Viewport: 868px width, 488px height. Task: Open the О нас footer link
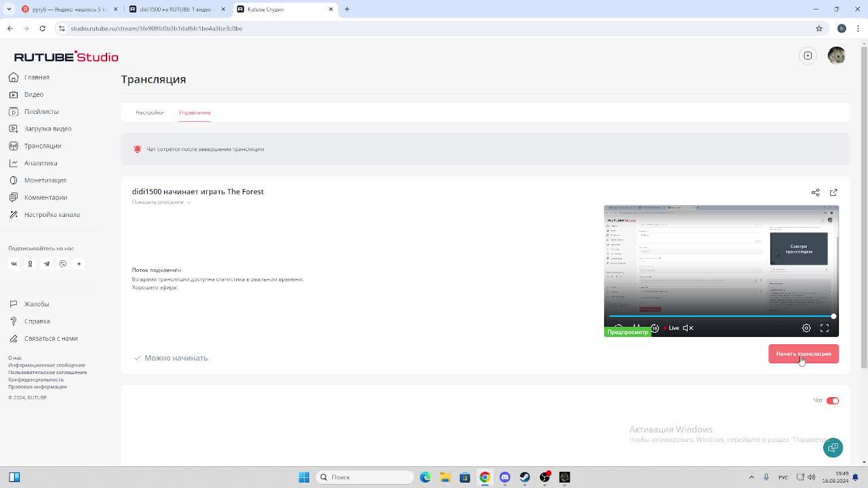point(15,358)
